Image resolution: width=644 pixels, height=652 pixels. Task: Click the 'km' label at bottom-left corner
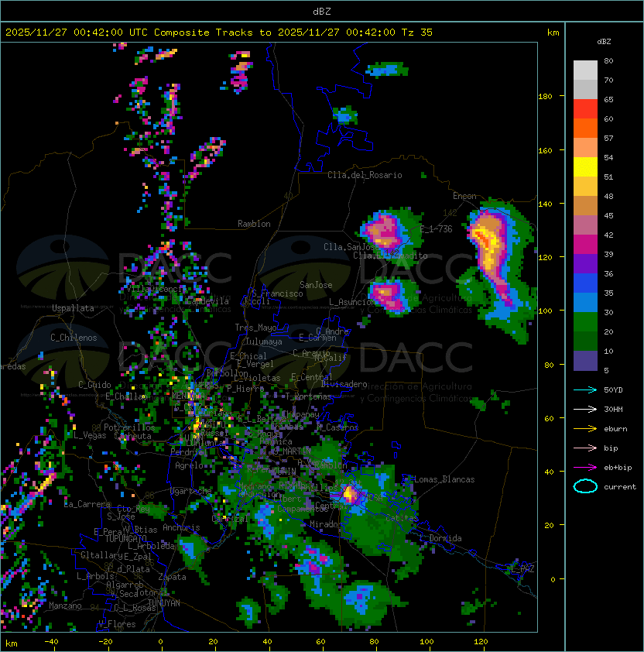tap(12, 643)
